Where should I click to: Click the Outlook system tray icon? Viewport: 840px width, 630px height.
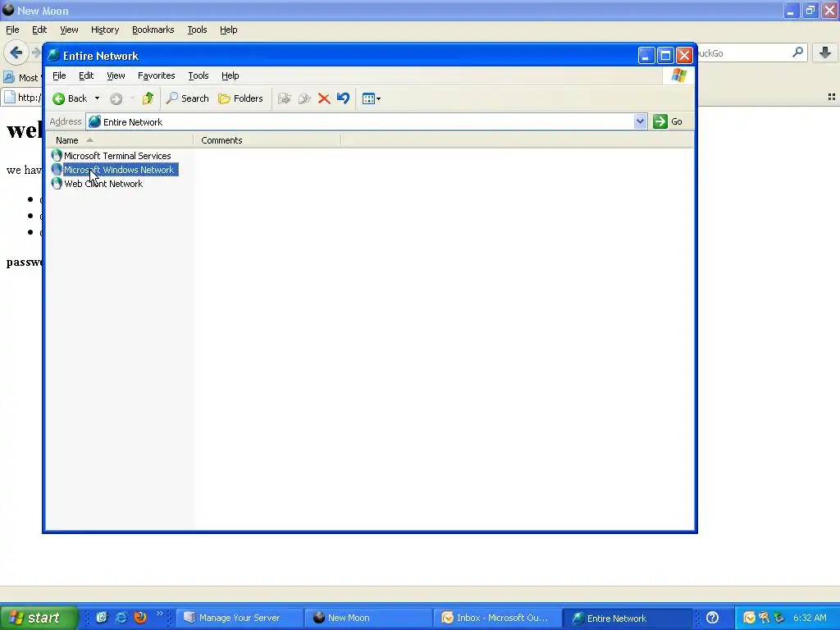point(749,618)
